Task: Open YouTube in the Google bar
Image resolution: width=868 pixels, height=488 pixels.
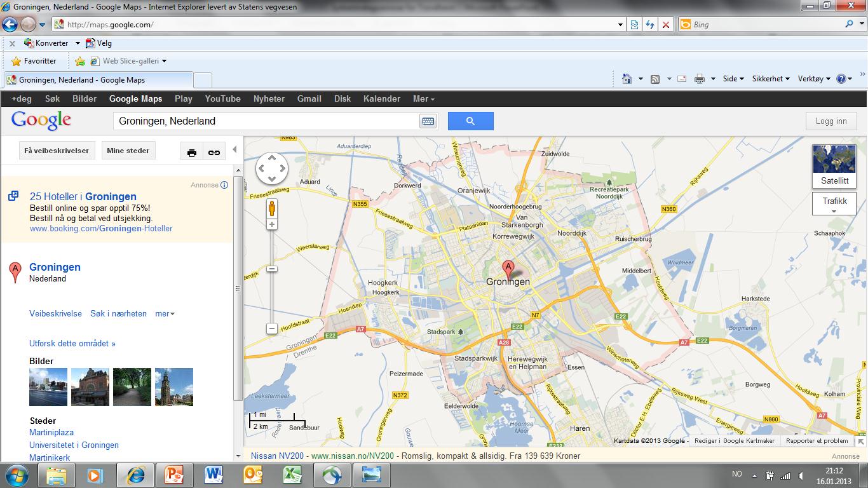Action: coord(222,98)
